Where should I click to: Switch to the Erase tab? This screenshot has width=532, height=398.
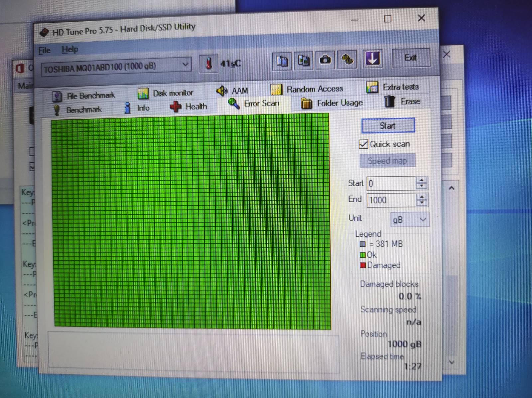(402, 101)
